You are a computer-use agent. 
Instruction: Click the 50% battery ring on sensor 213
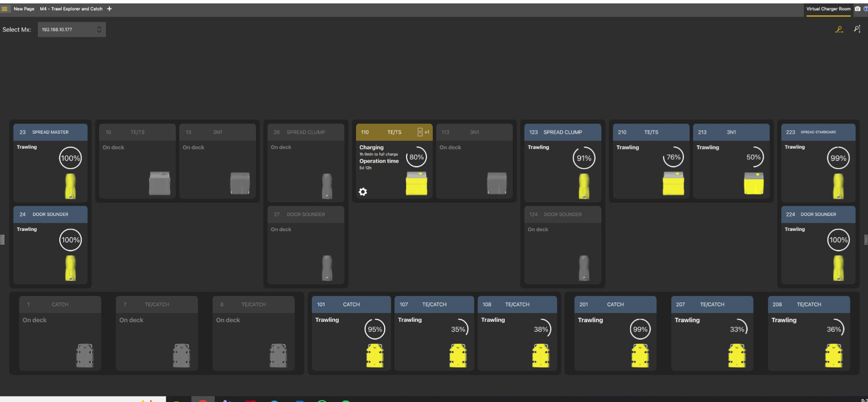[753, 157]
